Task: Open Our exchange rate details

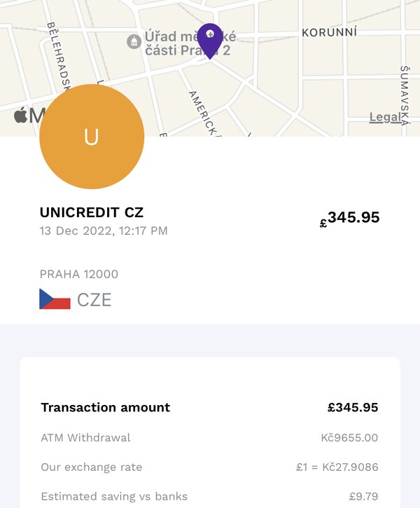Action: coord(210,467)
